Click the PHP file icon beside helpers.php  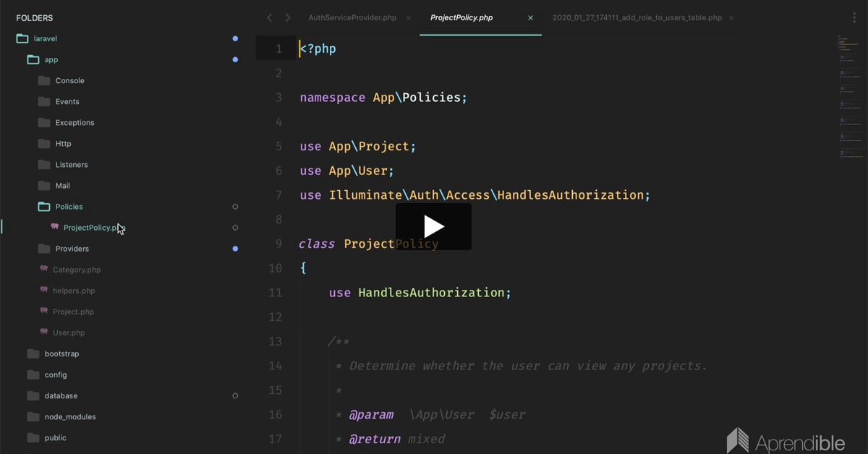click(44, 289)
